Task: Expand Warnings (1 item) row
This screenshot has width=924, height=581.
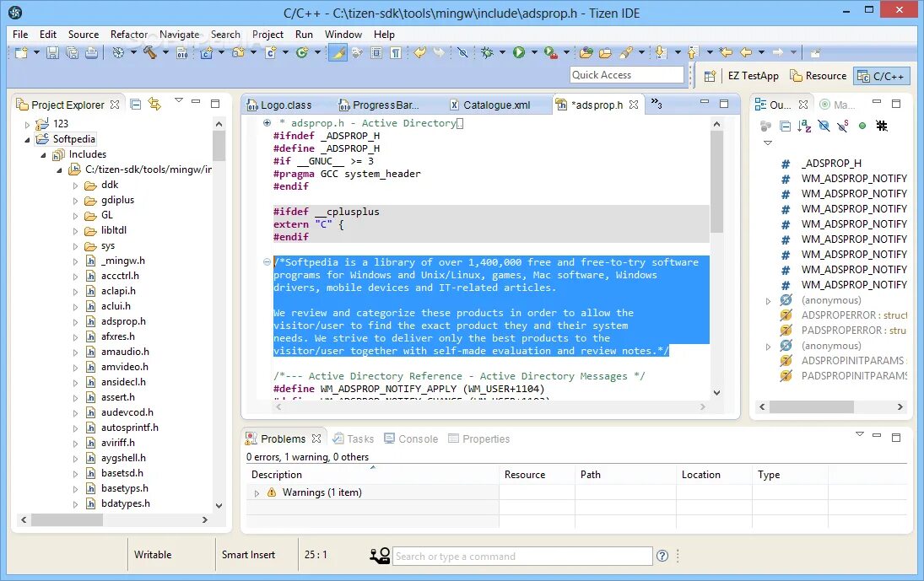Action: click(x=257, y=493)
